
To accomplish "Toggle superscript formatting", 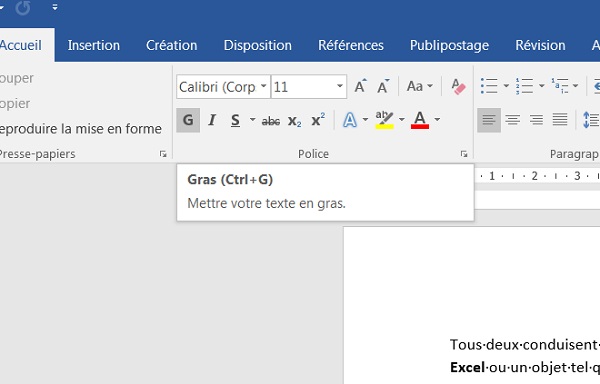I will (x=318, y=120).
